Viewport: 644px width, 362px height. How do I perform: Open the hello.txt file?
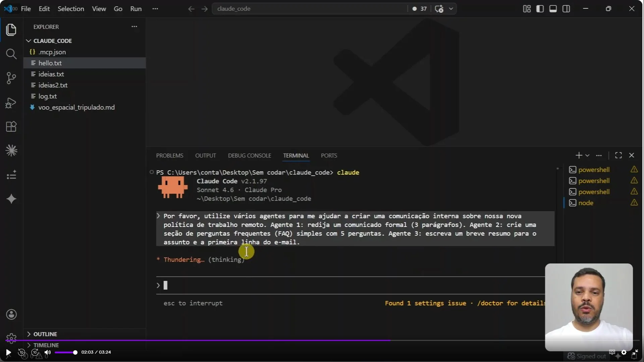[x=85, y=63]
